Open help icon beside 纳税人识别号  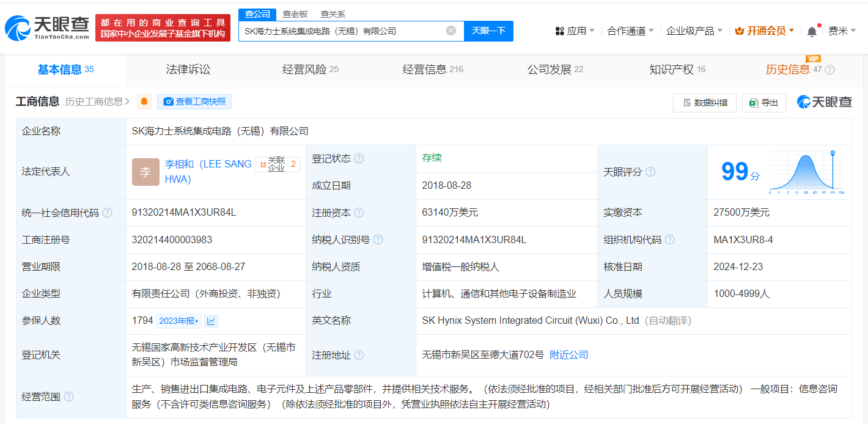[x=378, y=239]
